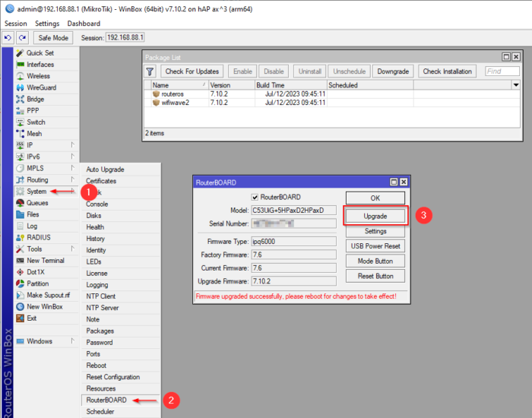Select Packages in System submenu
The width and height of the screenshot is (532, 418).
point(120,331)
